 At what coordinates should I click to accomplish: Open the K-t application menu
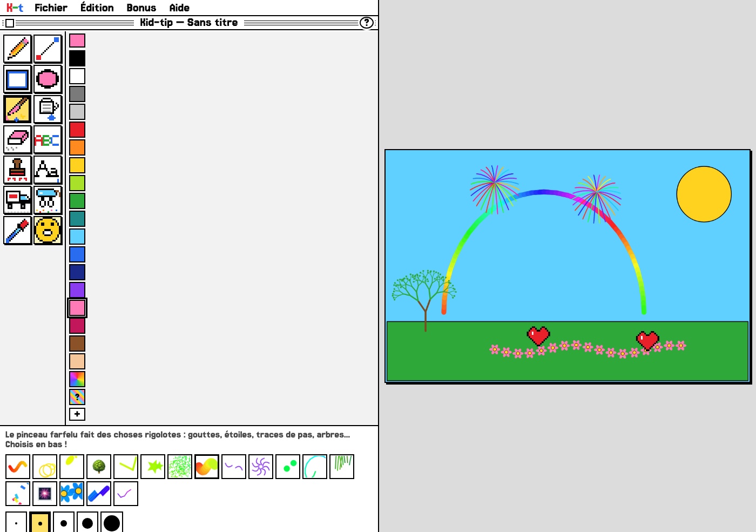click(x=15, y=8)
